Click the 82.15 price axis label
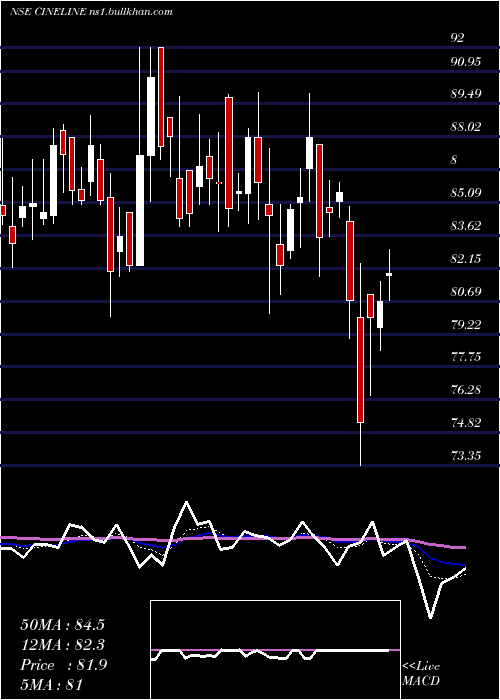 [466, 259]
